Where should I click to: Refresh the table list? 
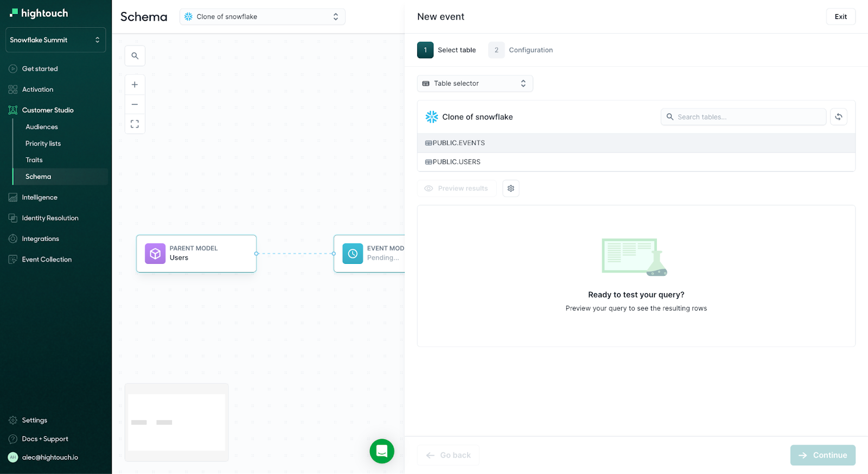838,117
